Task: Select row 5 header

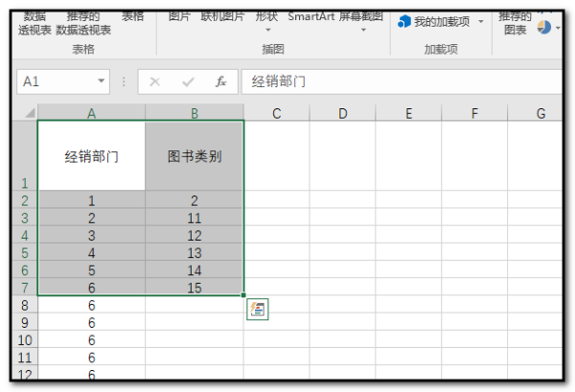Action: point(25,252)
